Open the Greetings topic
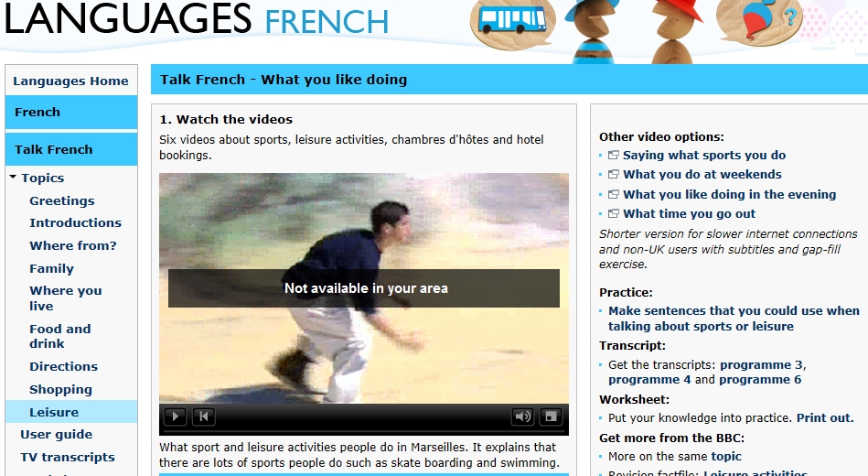 62,200
